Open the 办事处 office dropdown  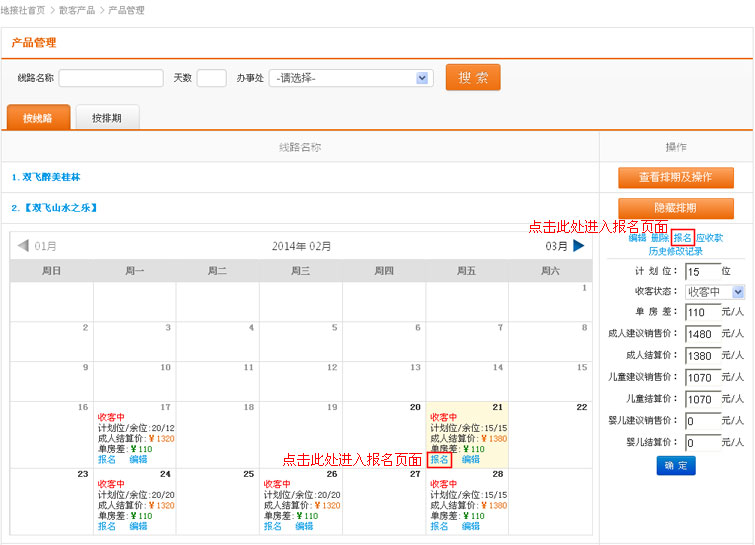point(423,78)
